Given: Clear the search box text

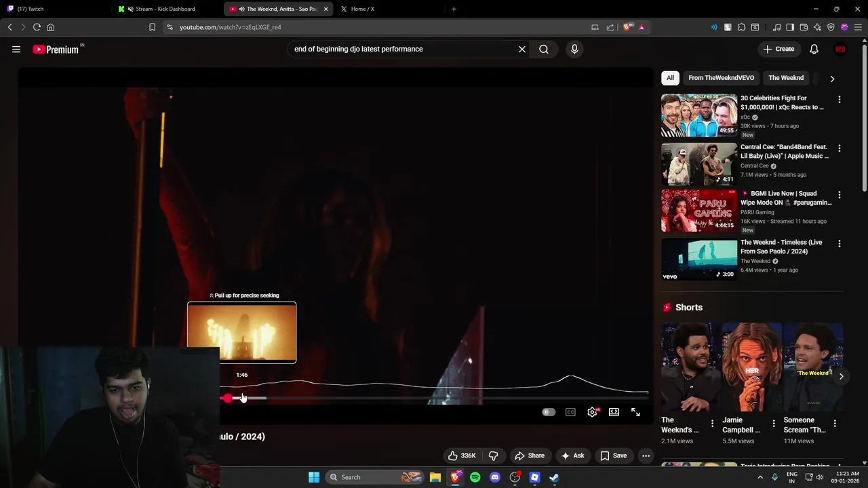Looking at the screenshot, I should point(522,49).
